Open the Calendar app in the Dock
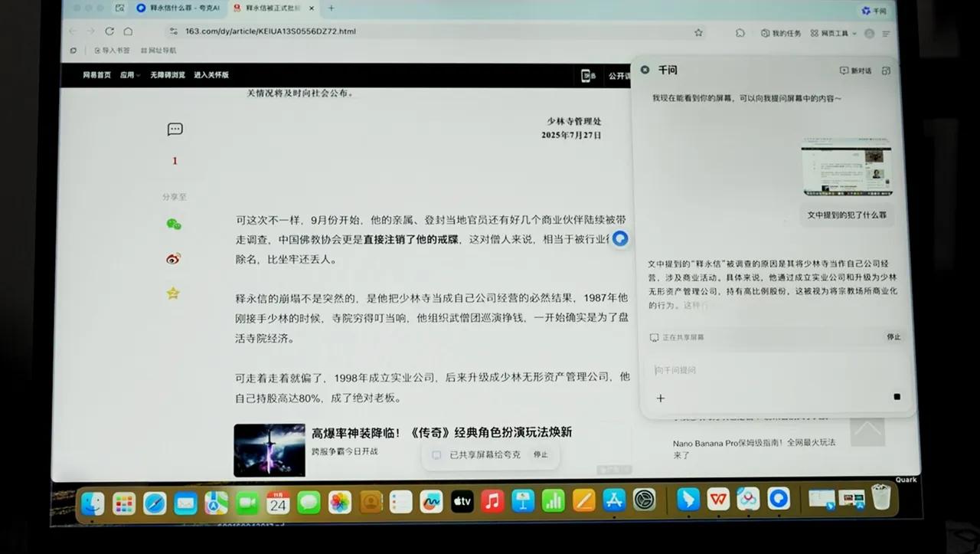980x554 pixels. (278, 502)
